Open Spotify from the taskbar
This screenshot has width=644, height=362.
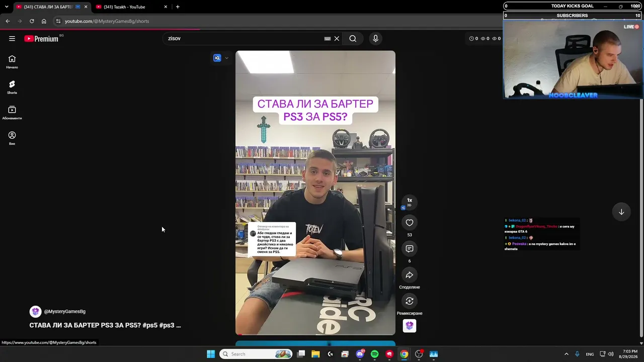(374, 354)
